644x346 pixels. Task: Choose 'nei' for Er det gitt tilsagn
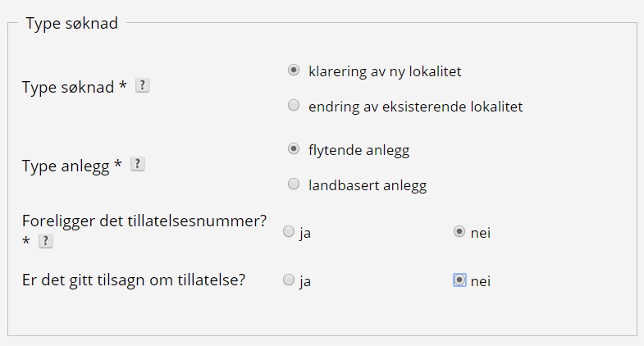(x=459, y=280)
